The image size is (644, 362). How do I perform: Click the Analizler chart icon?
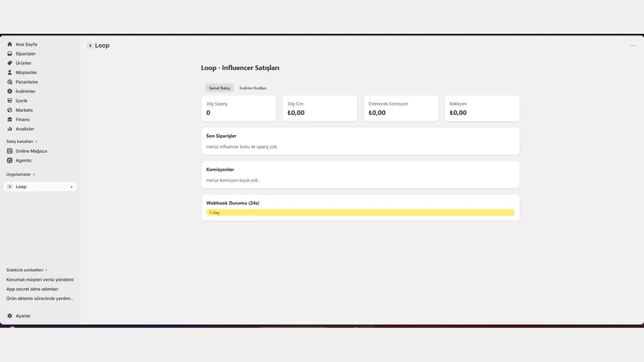pyautogui.click(x=10, y=129)
